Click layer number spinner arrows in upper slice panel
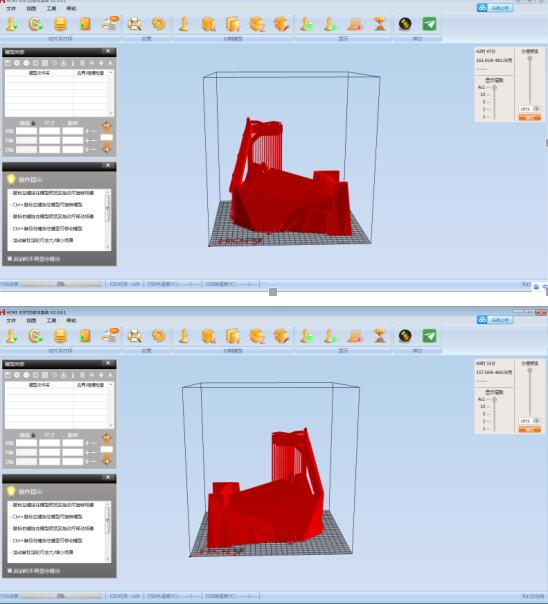 click(537, 109)
